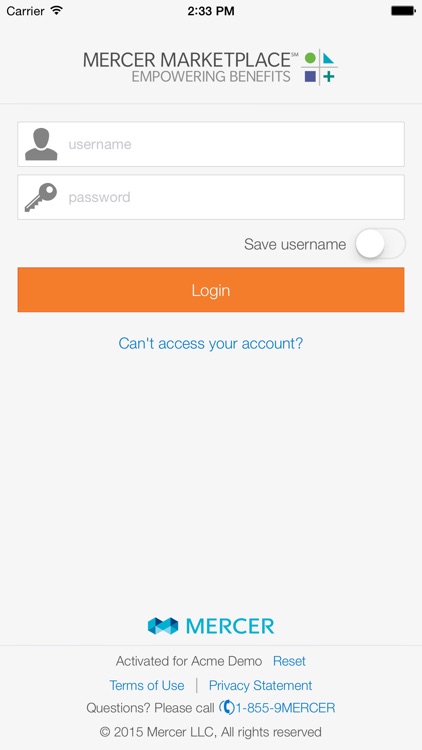Click the user silhouette icon
This screenshot has width=422, height=750.
coord(41,144)
